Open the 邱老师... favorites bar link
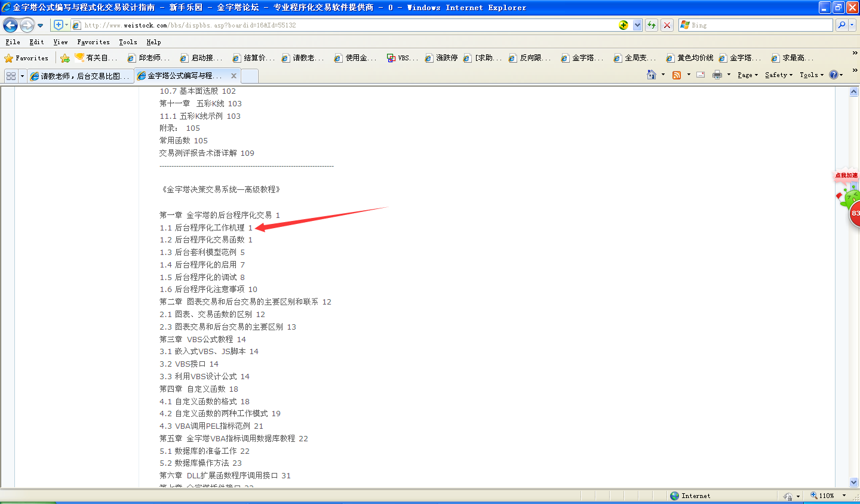Screen dimensions: 860x504 tap(149, 58)
